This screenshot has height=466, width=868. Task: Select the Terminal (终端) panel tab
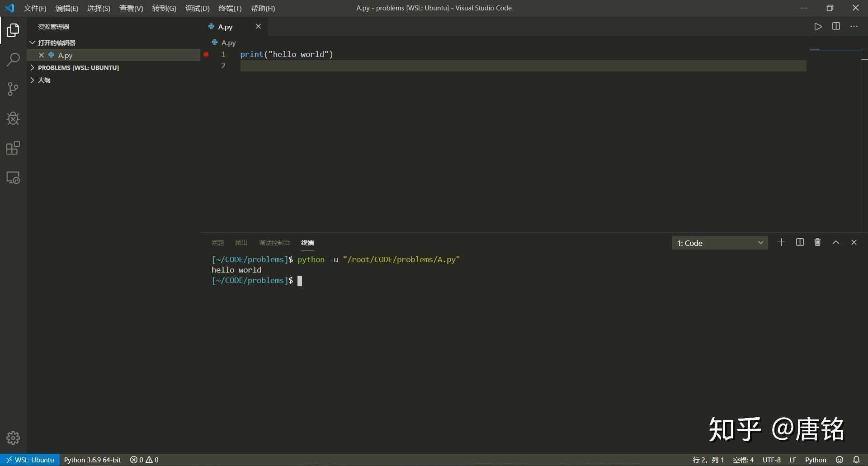coord(307,243)
